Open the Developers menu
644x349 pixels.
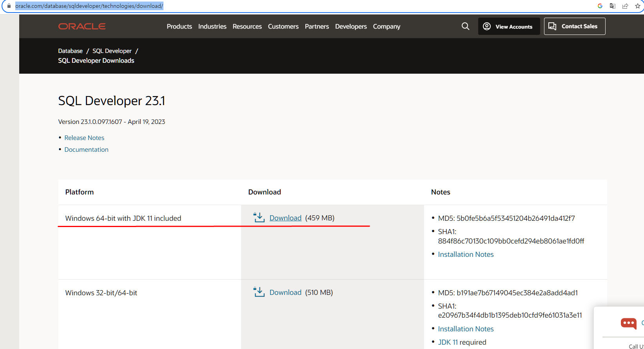(x=351, y=26)
